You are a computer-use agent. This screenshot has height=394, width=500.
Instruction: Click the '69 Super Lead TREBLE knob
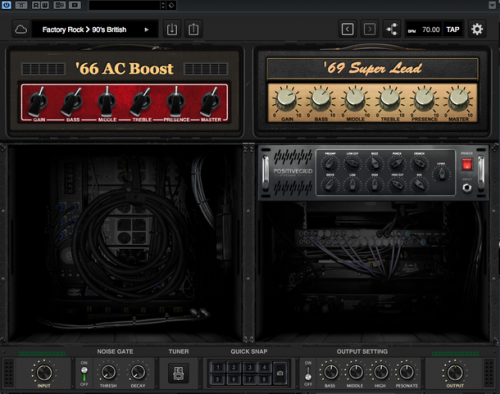(390, 99)
